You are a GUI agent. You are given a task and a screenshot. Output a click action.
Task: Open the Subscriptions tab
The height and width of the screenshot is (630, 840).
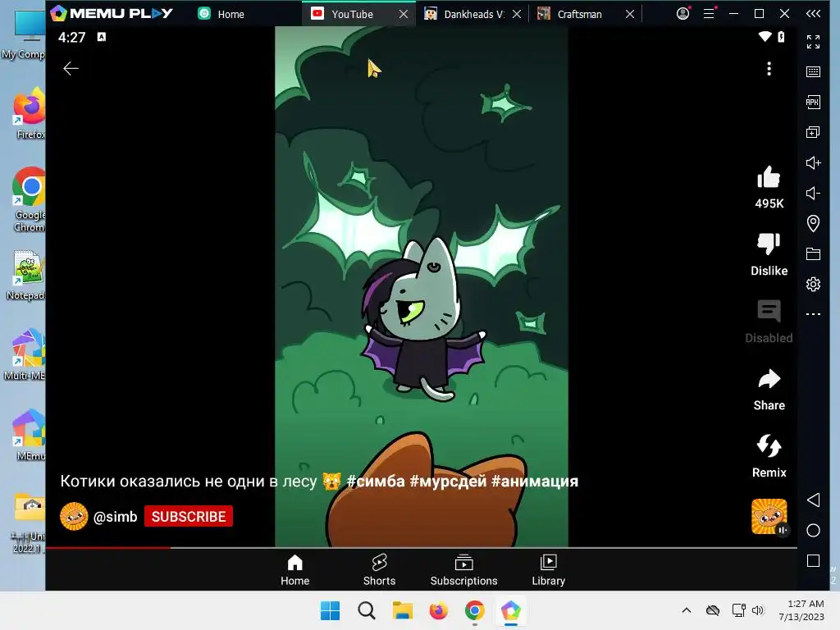point(464,571)
